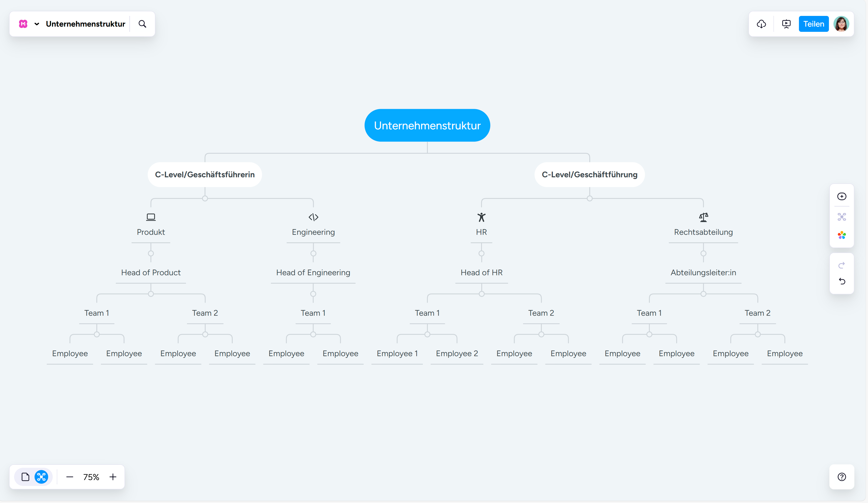Open search with the magnifier icon
The image size is (868, 503).
[142, 24]
